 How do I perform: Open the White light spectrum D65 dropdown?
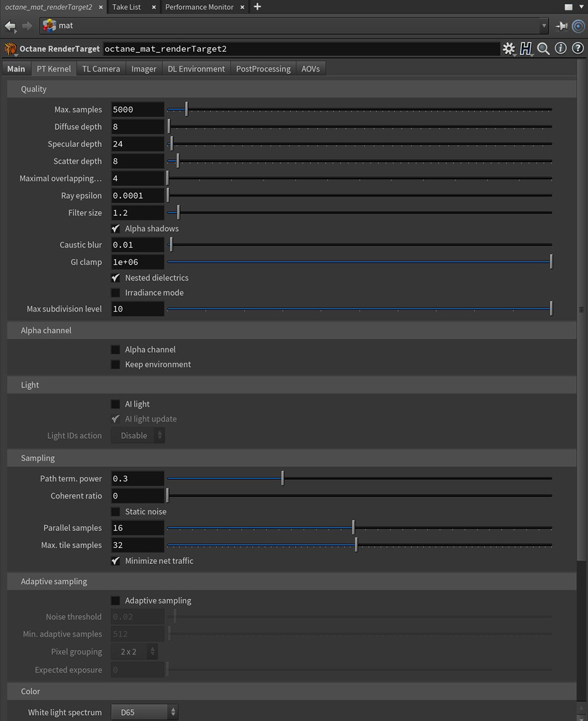pyautogui.click(x=145, y=712)
